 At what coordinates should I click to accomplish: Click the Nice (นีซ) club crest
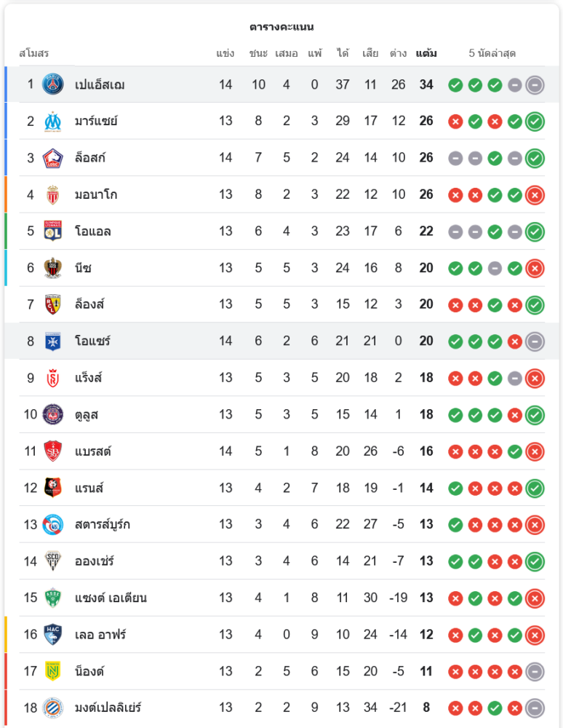coord(52,268)
